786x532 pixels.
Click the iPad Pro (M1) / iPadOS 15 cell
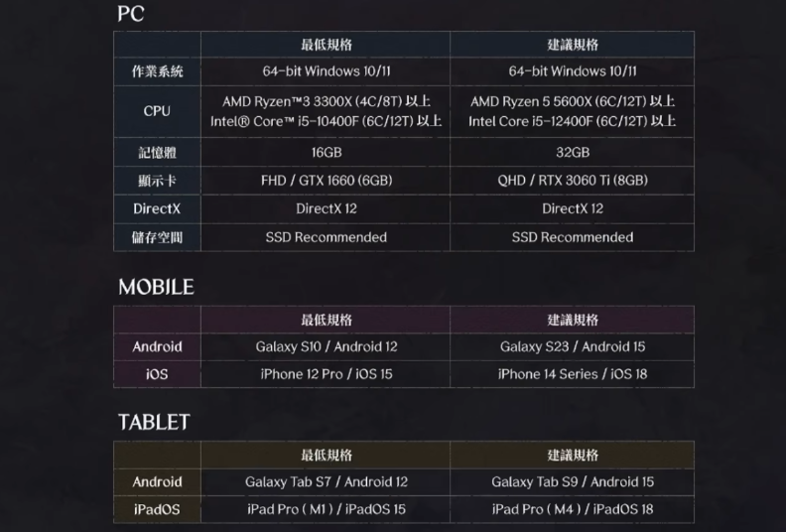click(326, 509)
